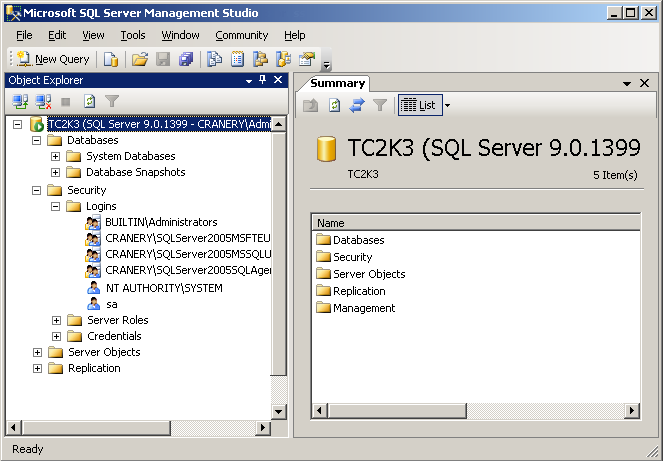
Task: Open the Tools menu
Action: [133, 36]
